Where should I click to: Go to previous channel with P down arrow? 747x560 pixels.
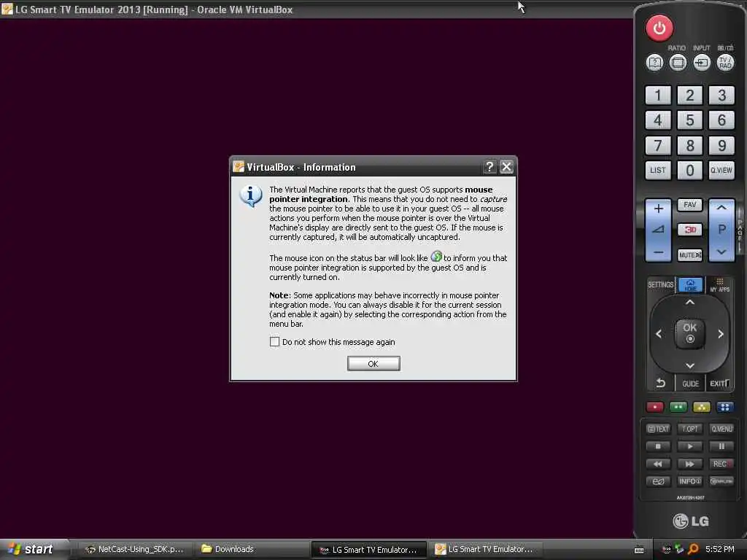click(721, 252)
